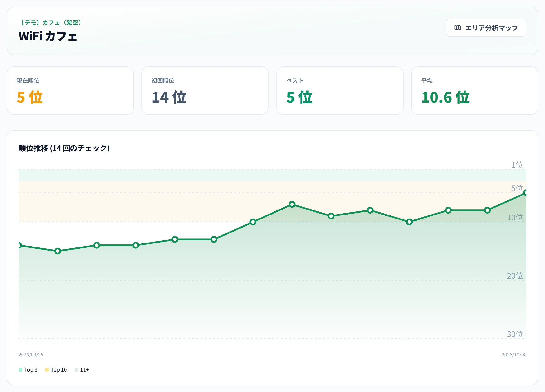This screenshot has height=392, width=545.
Task: Click the 平均 10.6位 value
Action: 445,97
